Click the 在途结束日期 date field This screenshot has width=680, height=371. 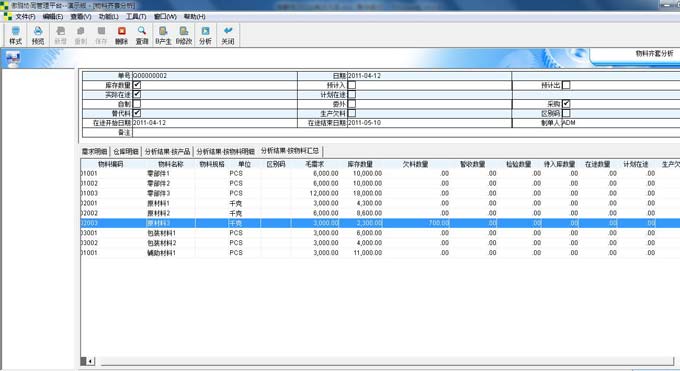pyautogui.click(x=429, y=123)
